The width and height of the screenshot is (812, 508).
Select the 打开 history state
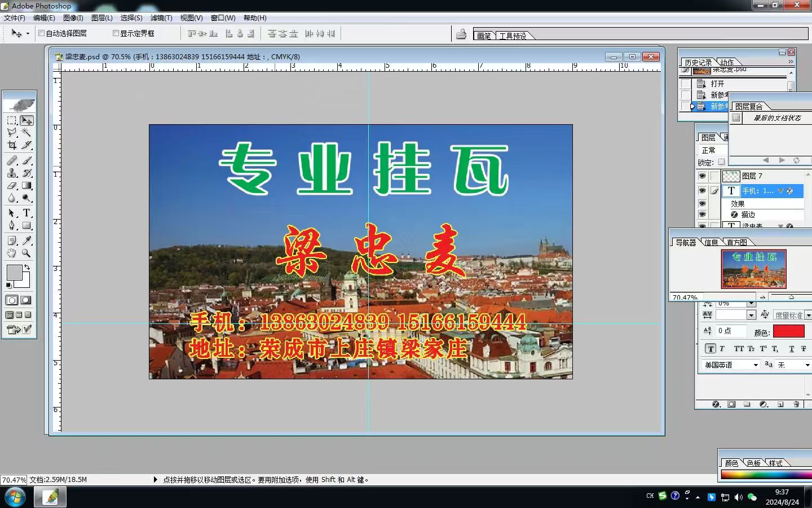[739, 84]
